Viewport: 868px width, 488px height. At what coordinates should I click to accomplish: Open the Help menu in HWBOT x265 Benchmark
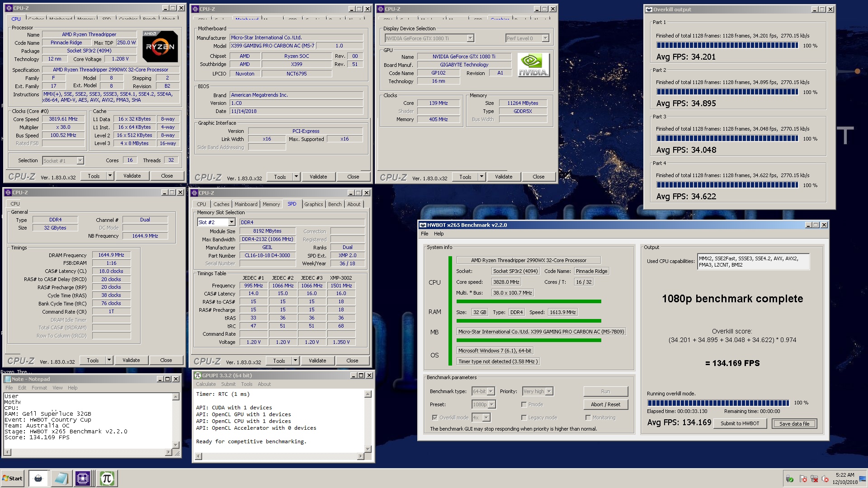point(439,234)
